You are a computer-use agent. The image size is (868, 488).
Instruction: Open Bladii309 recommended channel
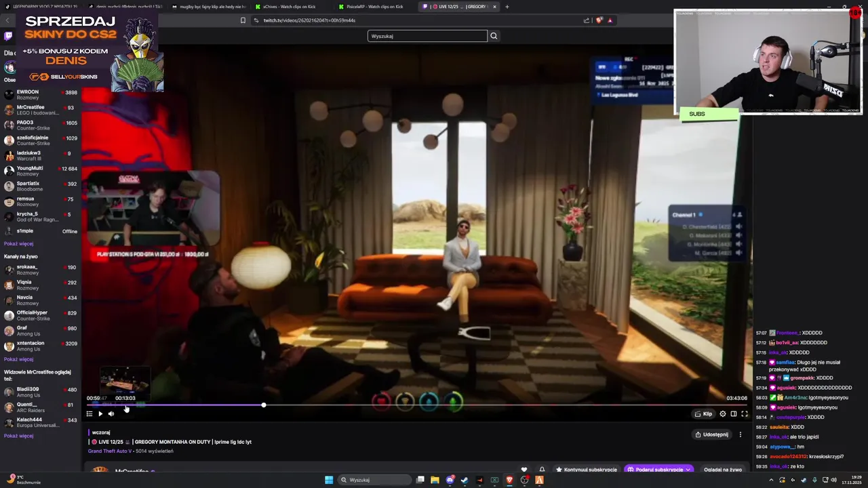pos(41,392)
